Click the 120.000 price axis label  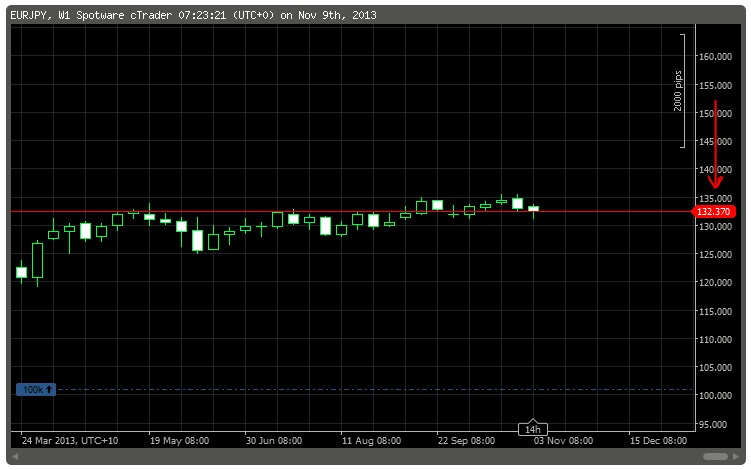coord(716,283)
